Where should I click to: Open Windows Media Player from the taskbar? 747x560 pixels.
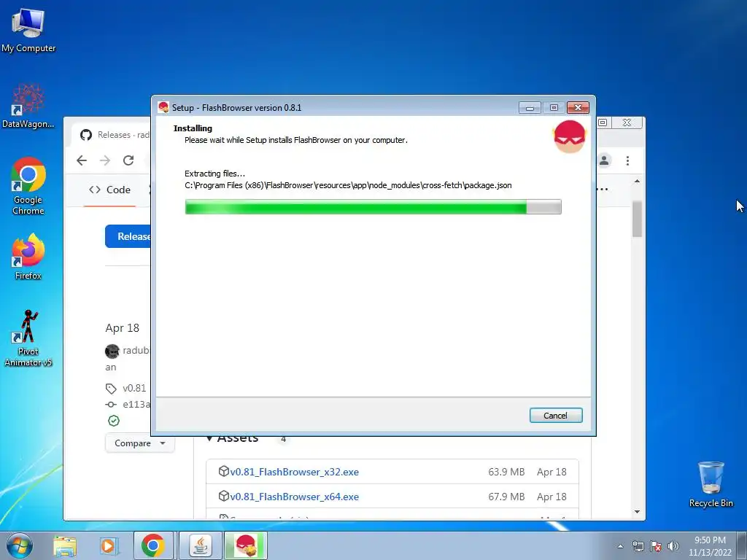click(x=108, y=546)
